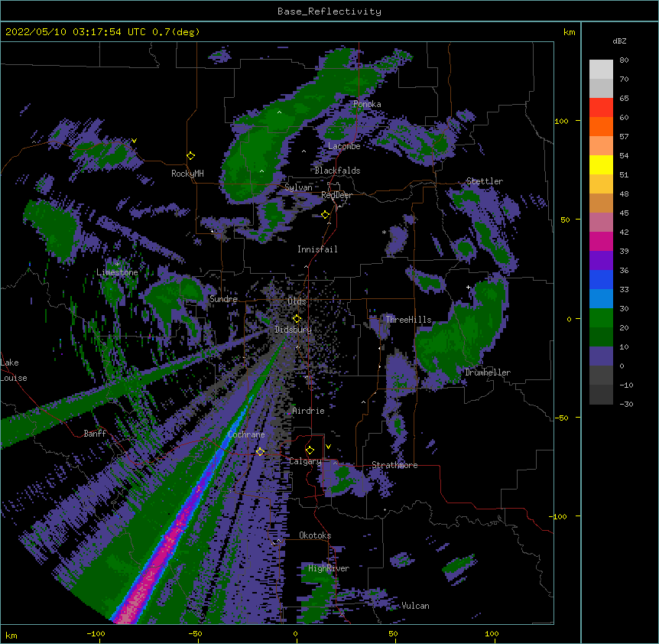The height and width of the screenshot is (644, 659).
Task: Select the 54 dBZ yellow legend swatch
Action: coord(601,164)
